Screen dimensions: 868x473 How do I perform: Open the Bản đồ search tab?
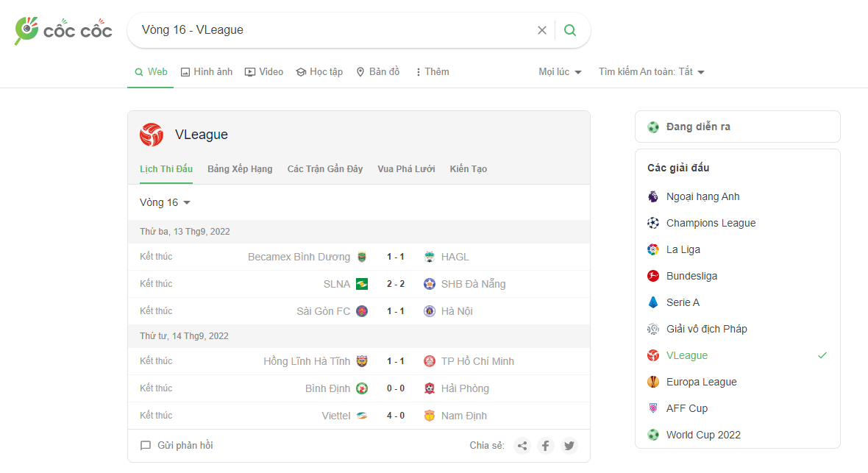coord(378,72)
